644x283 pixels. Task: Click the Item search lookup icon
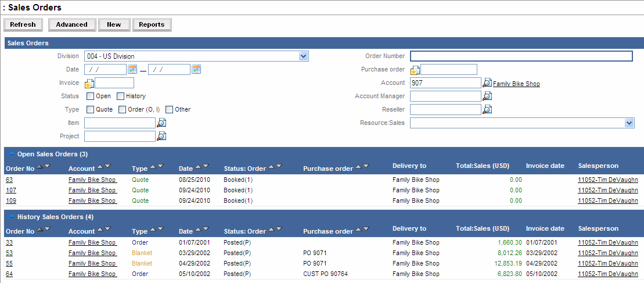point(161,123)
